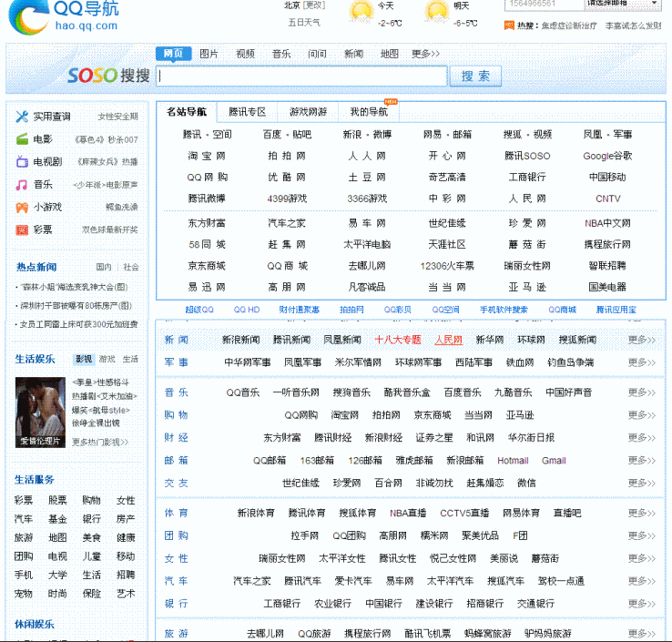The width and height of the screenshot is (672, 642).
Task: Select the 图片 search tab
Action: pyautogui.click(x=209, y=54)
